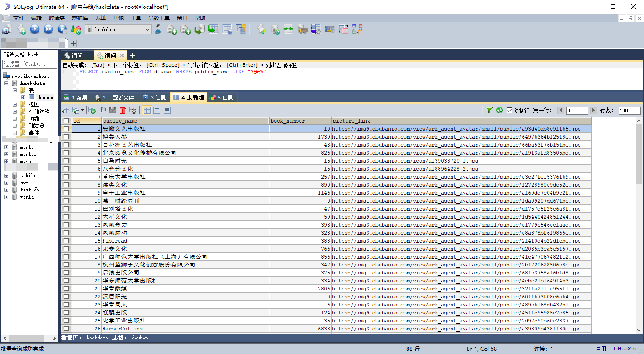Viewport: 644px width, 354px height.
Task: Close the active 询问 tab
Action: 122,56
